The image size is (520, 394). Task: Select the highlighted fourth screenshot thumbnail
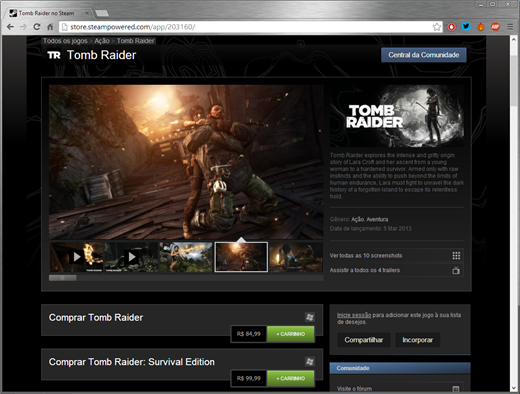(241, 257)
